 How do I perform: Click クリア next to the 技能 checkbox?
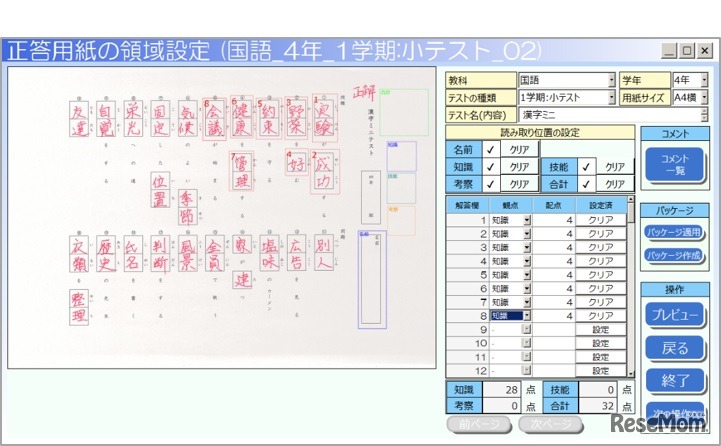pos(615,167)
